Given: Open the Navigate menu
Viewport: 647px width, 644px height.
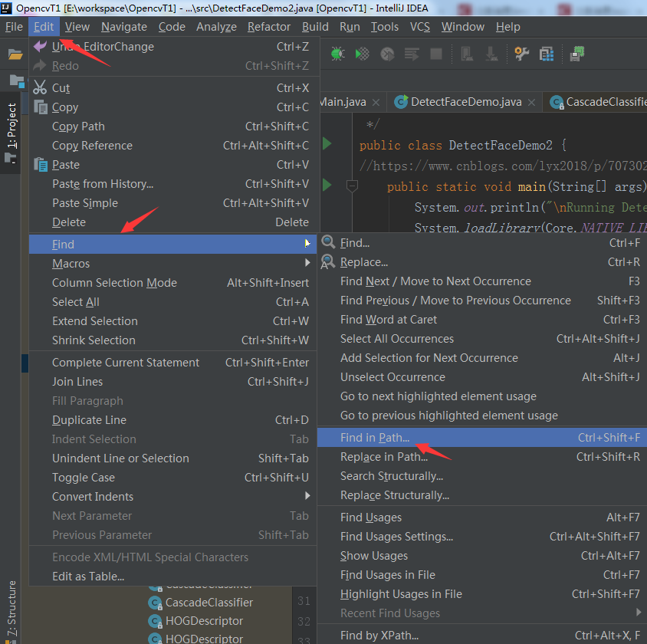Looking at the screenshot, I should point(124,27).
